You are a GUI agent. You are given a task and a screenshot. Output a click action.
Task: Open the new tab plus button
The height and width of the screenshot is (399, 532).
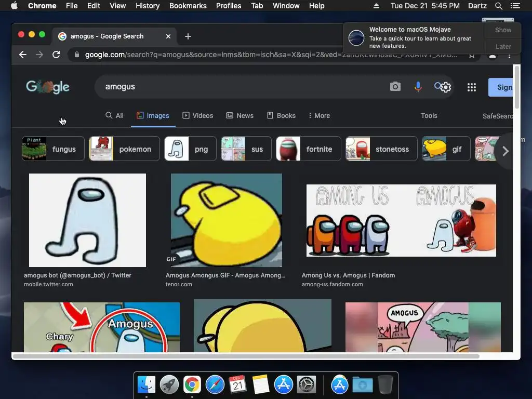click(188, 36)
